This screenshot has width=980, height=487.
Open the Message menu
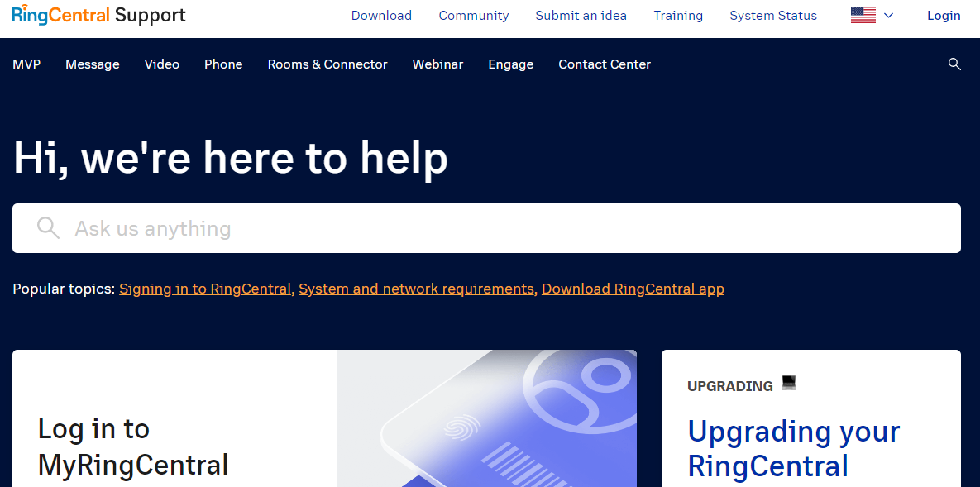[93, 64]
